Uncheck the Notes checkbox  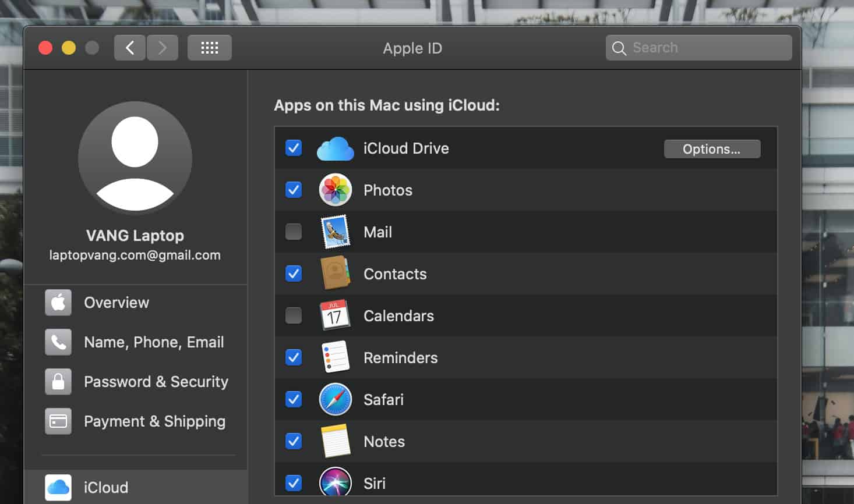(x=294, y=441)
